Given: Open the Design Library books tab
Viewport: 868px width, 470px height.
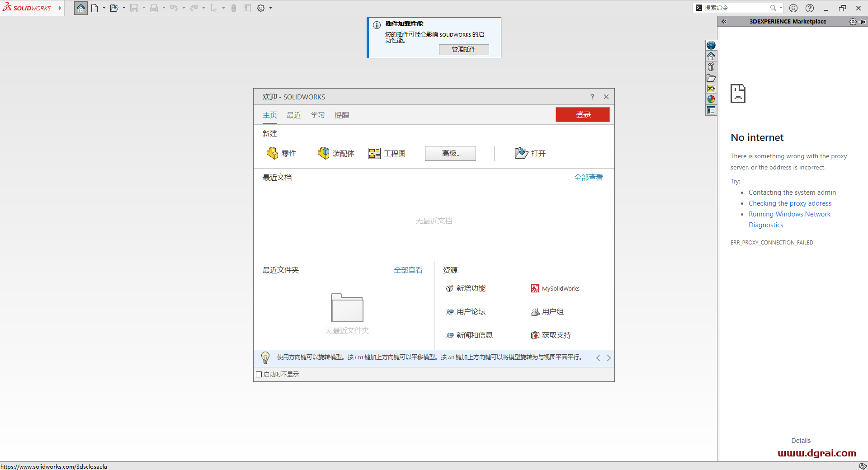Looking at the screenshot, I should click(711, 67).
